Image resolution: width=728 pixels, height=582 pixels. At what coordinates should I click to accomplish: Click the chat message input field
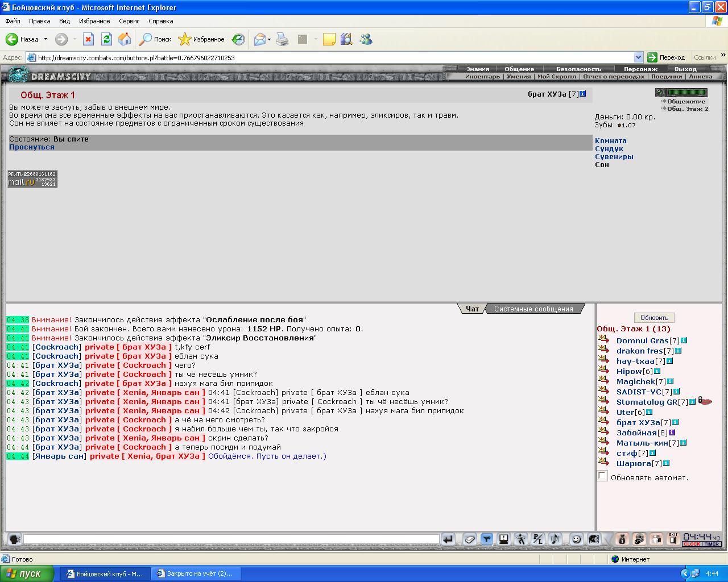(x=231, y=539)
